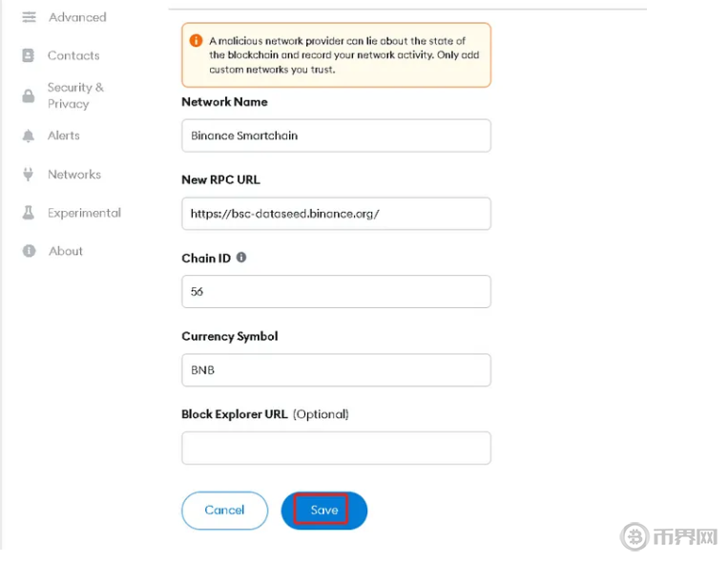Click the New RPC URL field
The height and width of the screenshot is (563, 728).
click(x=336, y=214)
